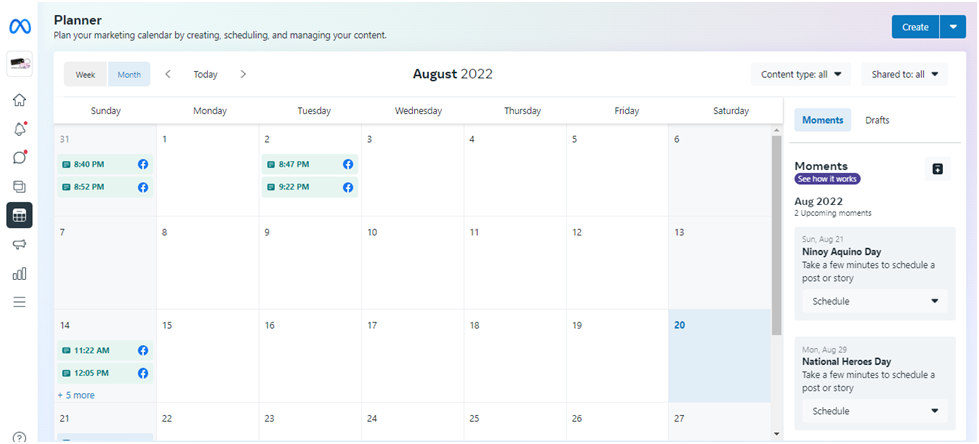Open Schedule dropdown for Ninoy Aquino Day
The image size is (979, 444).
coord(876,301)
